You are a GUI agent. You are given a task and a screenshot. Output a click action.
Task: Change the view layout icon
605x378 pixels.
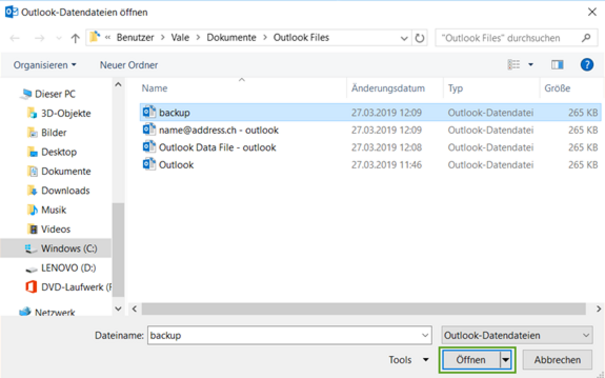coord(514,64)
